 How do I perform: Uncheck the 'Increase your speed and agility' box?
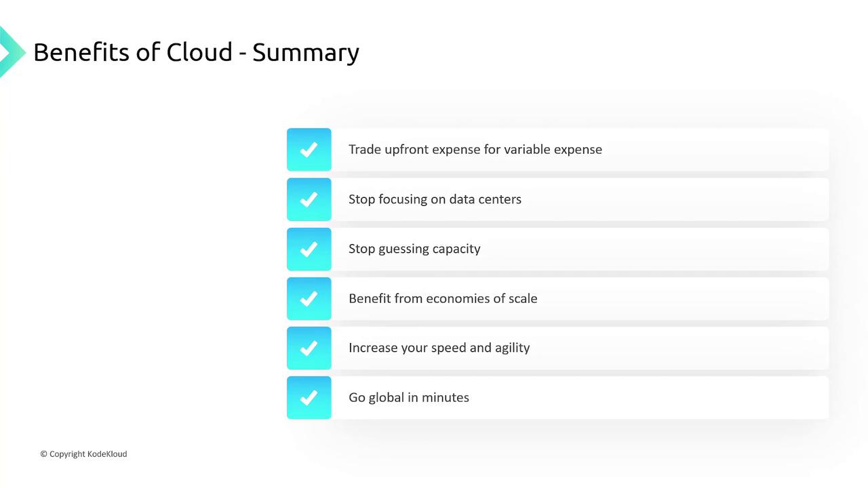coord(309,348)
